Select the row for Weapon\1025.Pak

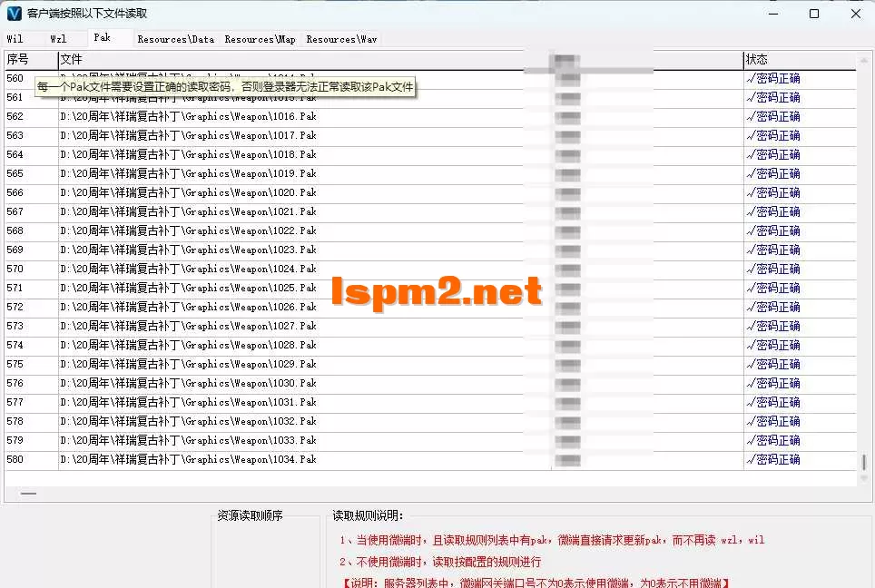tap(429, 288)
